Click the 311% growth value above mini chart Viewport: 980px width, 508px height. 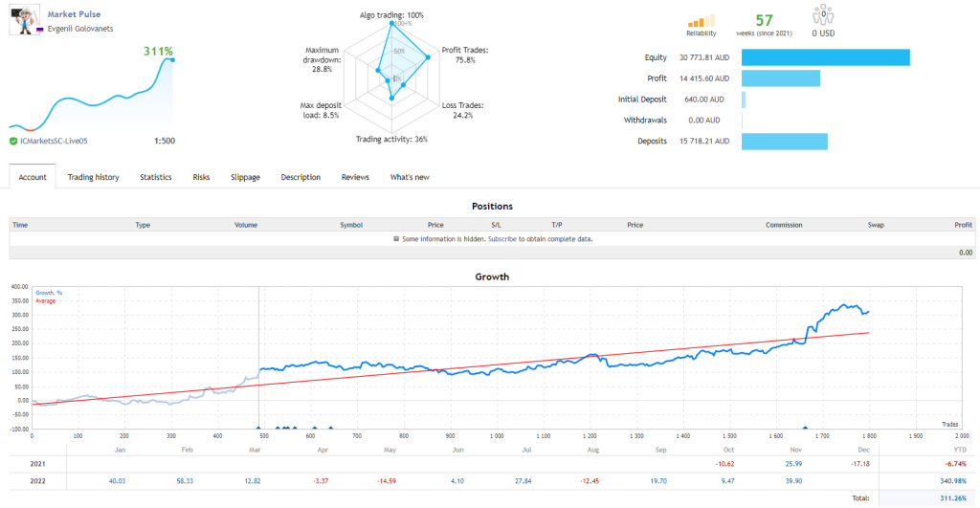point(158,52)
